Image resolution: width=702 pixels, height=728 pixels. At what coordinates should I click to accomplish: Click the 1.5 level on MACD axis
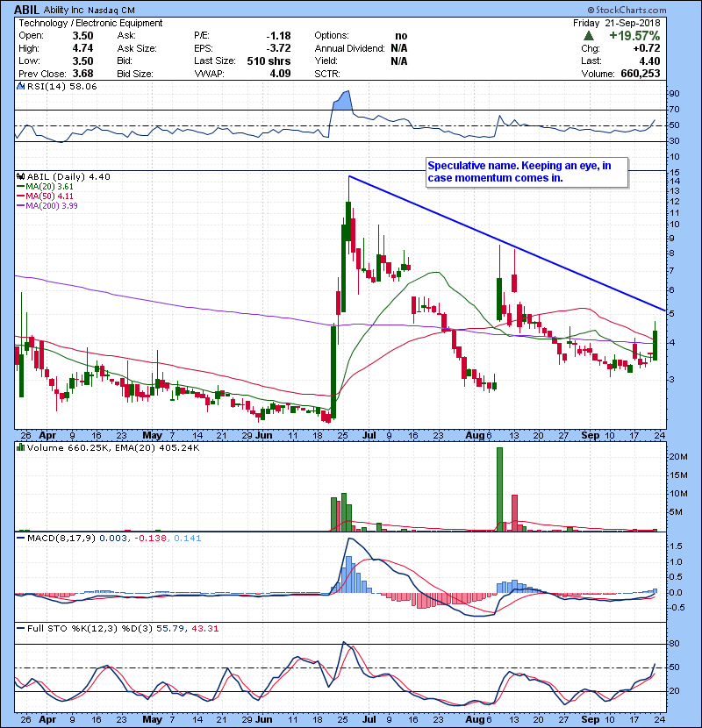pyautogui.click(x=676, y=546)
